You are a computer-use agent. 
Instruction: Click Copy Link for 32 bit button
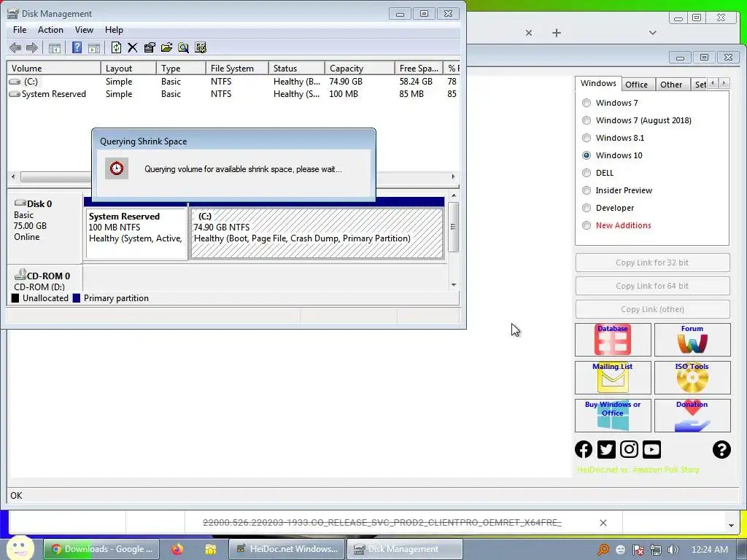pyautogui.click(x=652, y=262)
